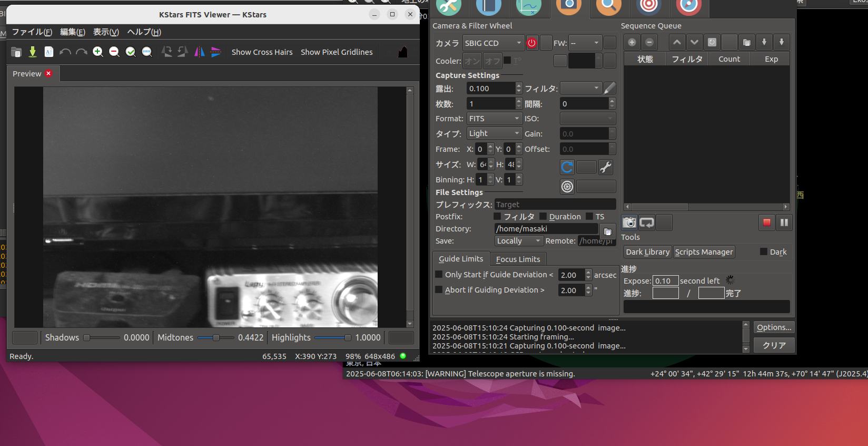Open the ヘルプ(H) menu
868x446 pixels.
point(144,32)
